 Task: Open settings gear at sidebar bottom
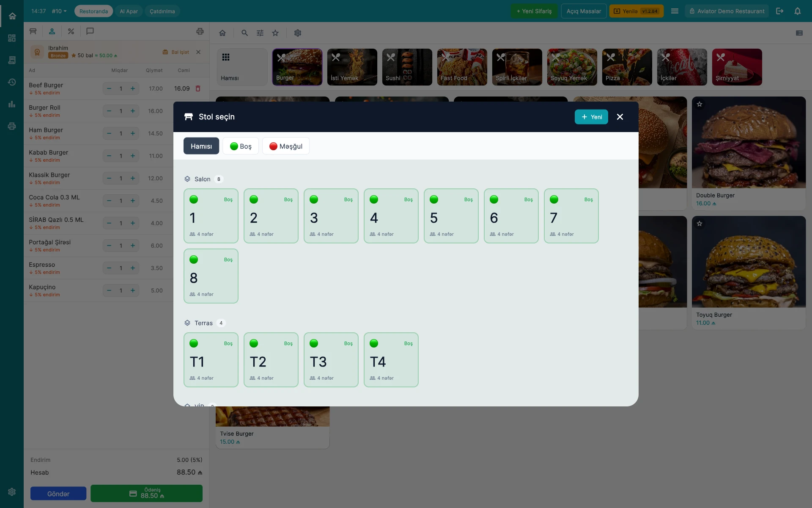click(x=12, y=492)
